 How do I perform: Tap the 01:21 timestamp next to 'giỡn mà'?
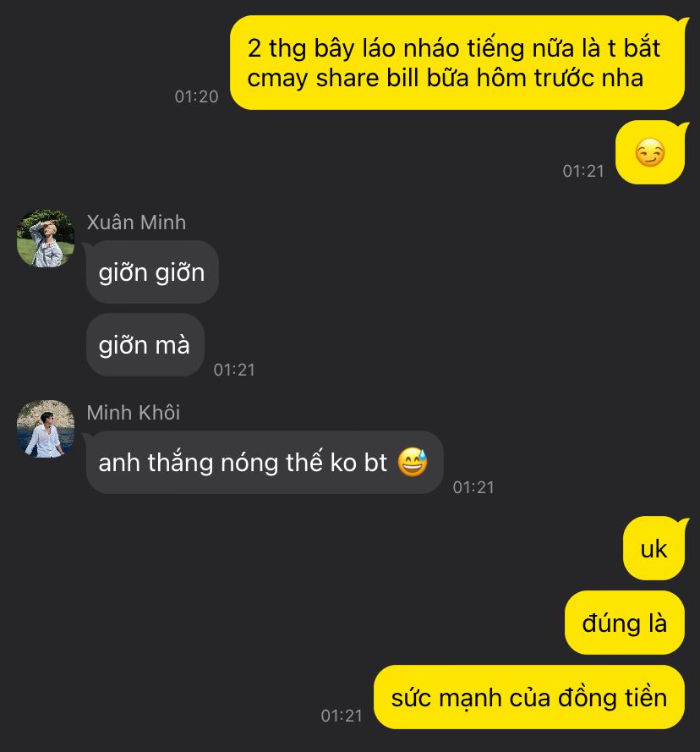point(234,370)
